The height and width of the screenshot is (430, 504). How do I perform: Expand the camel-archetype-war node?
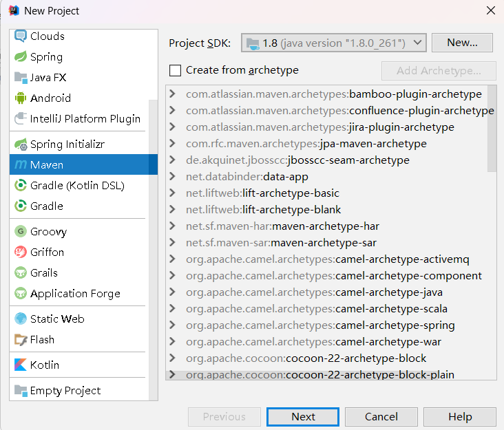click(173, 341)
